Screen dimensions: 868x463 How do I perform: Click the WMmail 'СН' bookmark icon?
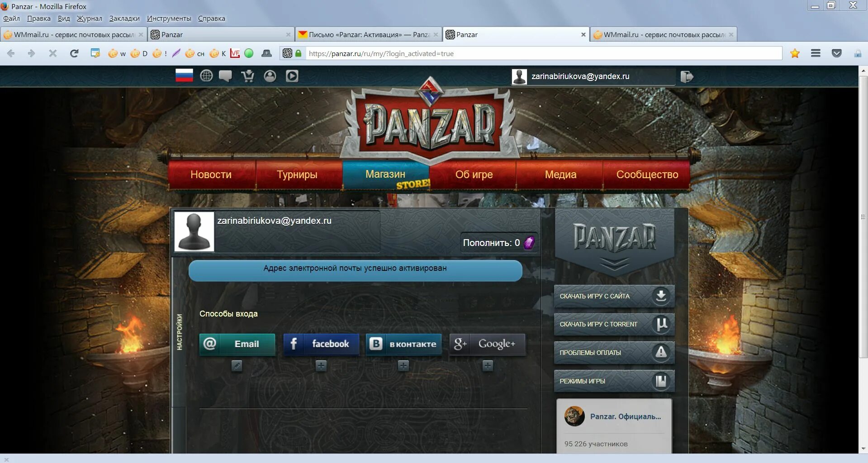tap(195, 53)
